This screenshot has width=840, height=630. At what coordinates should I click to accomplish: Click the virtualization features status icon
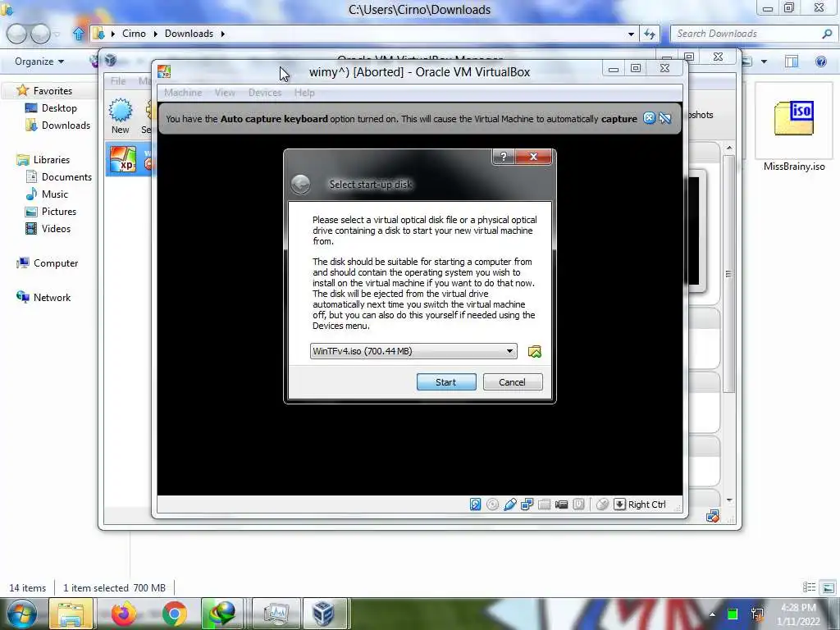[x=578, y=504]
